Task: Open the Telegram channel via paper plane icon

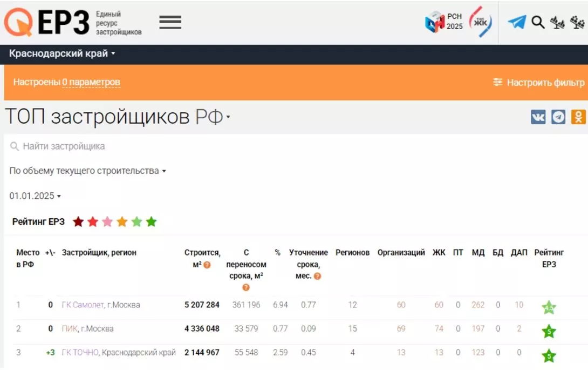Action: pos(516,22)
